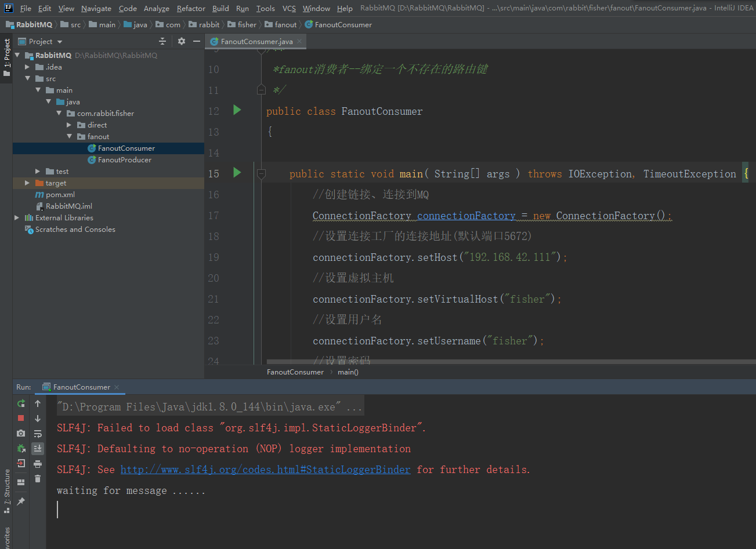This screenshot has height=549, width=756.
Task: Collapse the java folder
Action: 48,102
